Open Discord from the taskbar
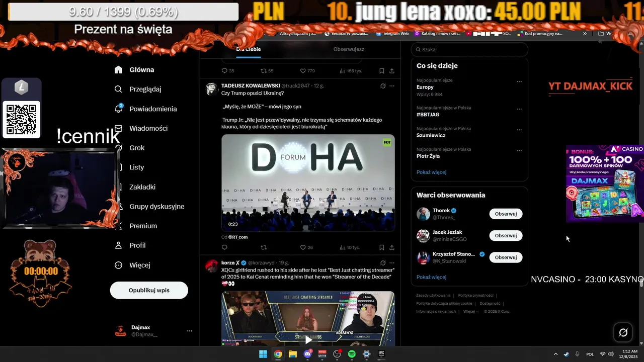The height and width of the screenshot is (362, 644). click(x=308, y=354)
